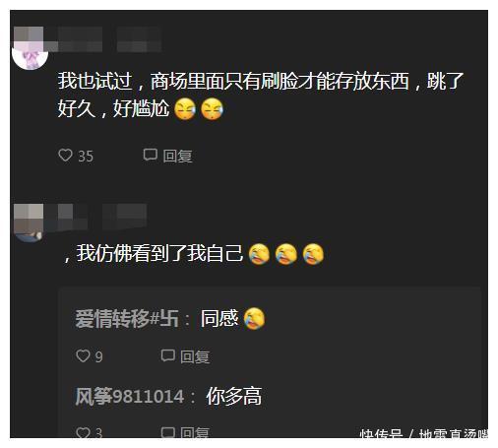The image size is (498, 448).
Task: Click crying emoji in 同感 reply
Action: [254, 318]
